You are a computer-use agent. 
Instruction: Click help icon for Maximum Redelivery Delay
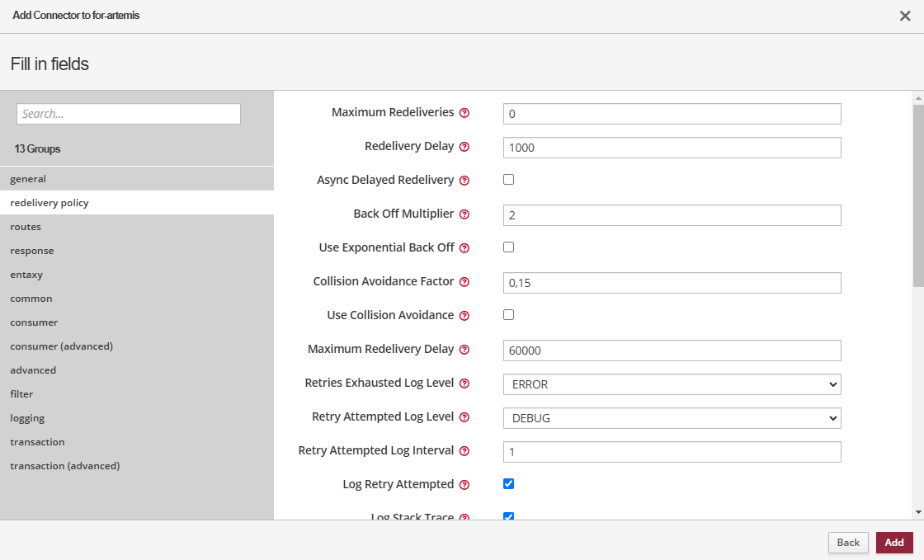[464, 350]
